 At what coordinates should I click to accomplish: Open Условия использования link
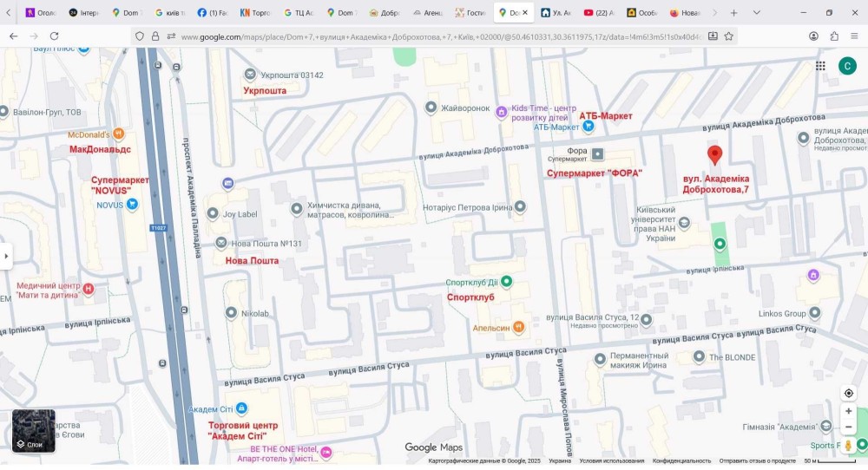point(612,461)
